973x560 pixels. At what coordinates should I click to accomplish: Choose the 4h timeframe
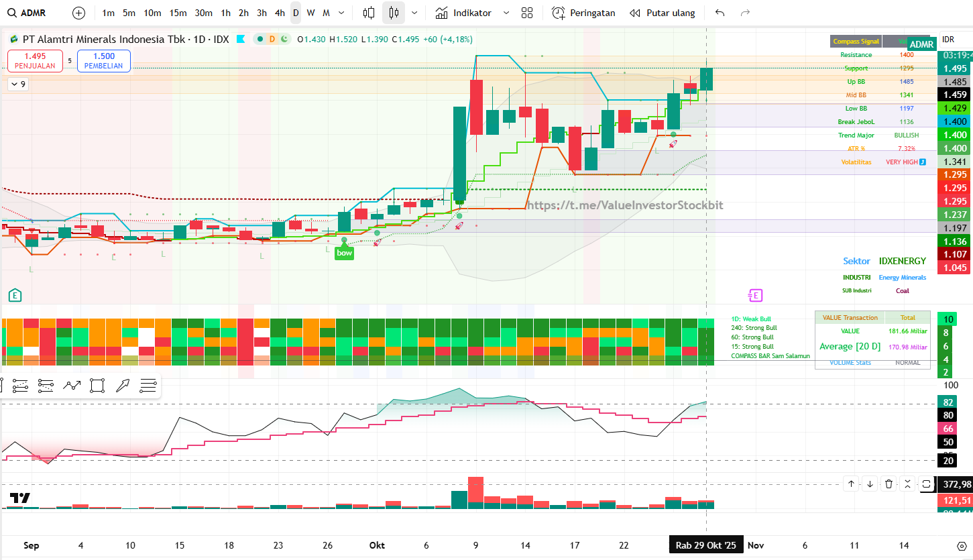pos(280,13)
